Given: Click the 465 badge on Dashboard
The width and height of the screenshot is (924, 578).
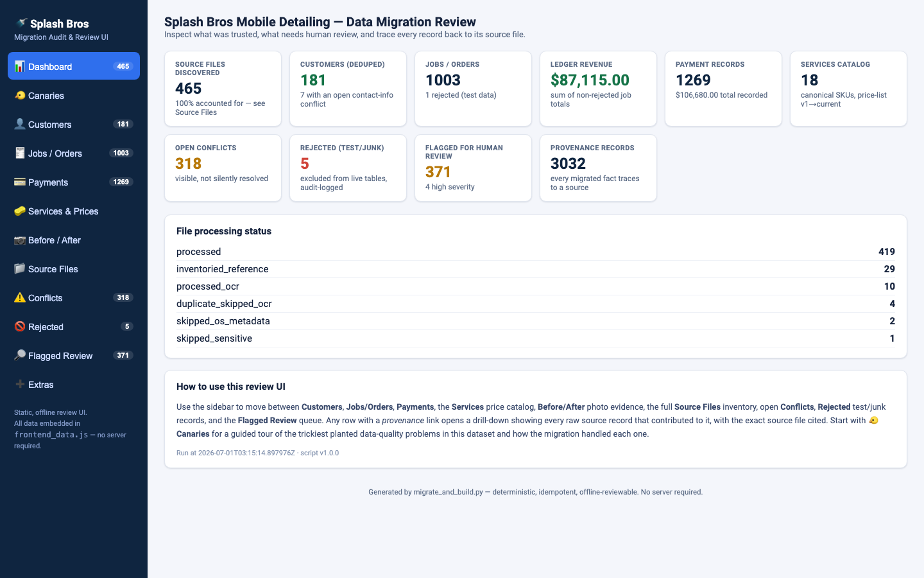Looking at the screenshot, I should coord(123,66).
